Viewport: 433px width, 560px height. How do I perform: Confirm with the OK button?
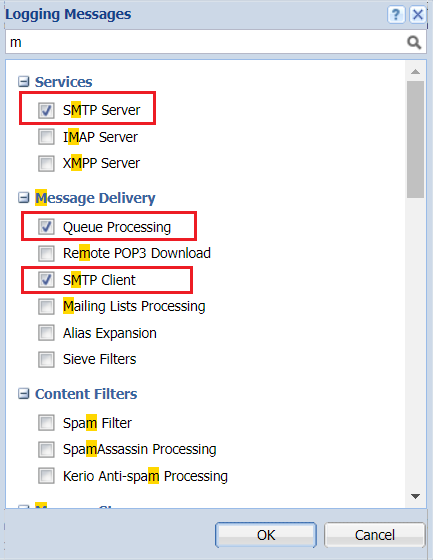[x=266, y=535]
